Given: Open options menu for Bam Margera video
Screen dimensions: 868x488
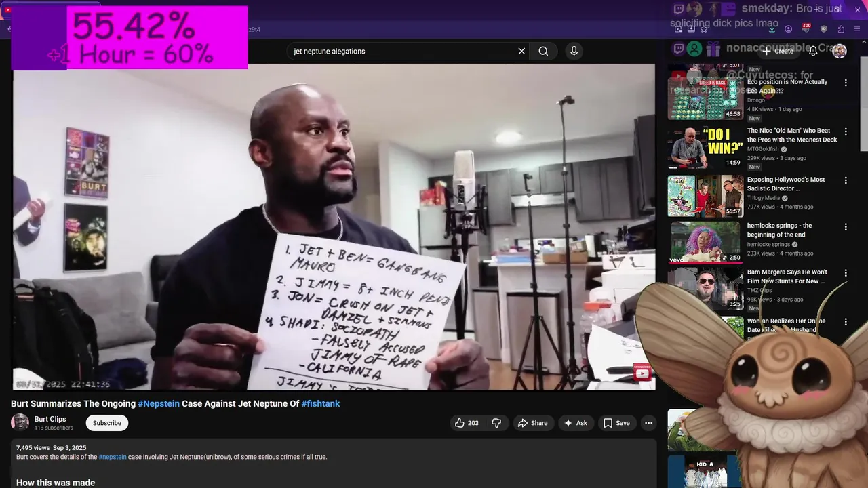Looking at the screenshot, I should pos(846,273).
